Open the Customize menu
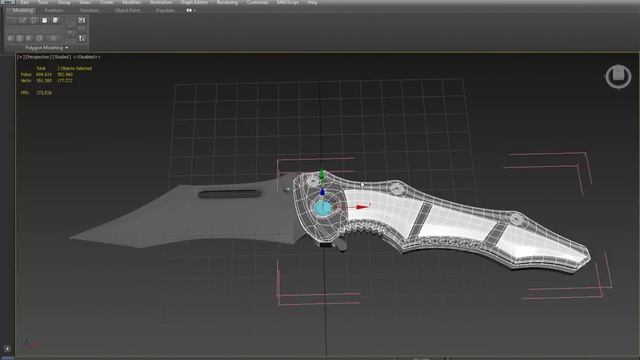The image size is (640, 360). click(258, 2)
